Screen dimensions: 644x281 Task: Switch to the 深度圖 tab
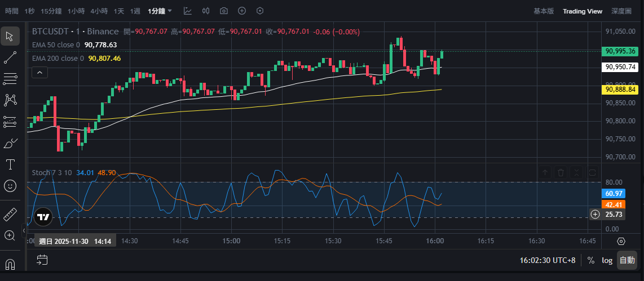point(621,11)
